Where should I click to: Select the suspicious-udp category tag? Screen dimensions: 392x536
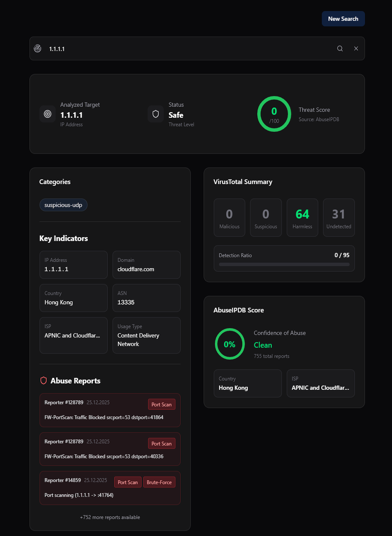(63, 205)
